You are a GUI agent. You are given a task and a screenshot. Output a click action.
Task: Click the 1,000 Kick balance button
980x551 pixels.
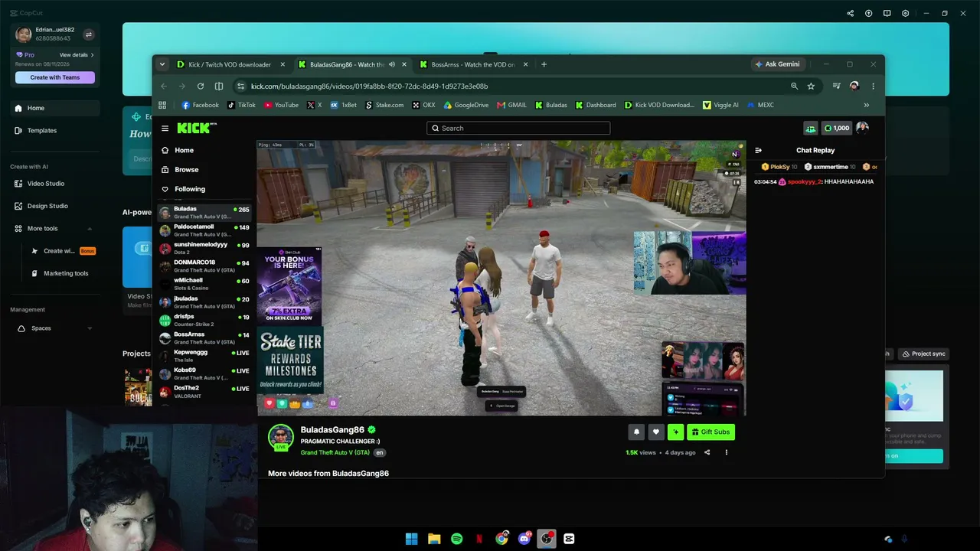(837, 128)
